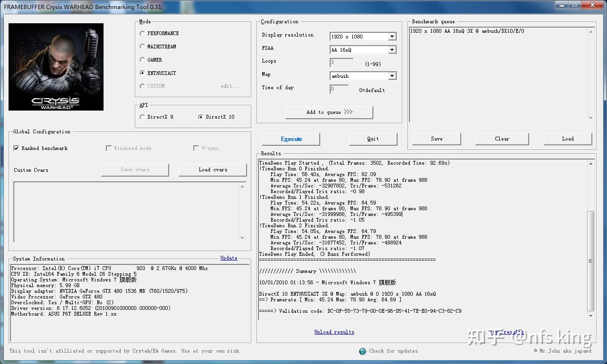Select the GAMER mode radio button
The image size is (607, 364).
[x=142, y=60]
